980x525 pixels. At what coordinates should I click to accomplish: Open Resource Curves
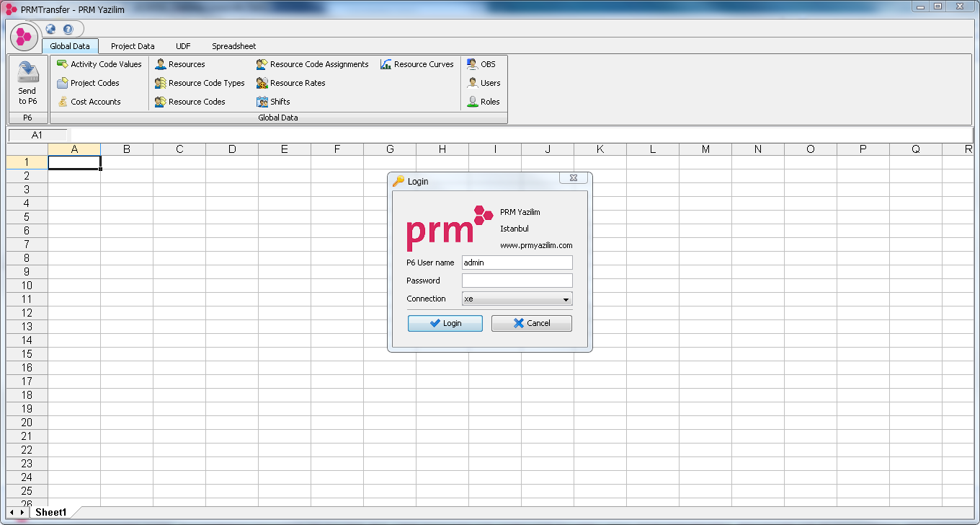click(x=417, y=64)
